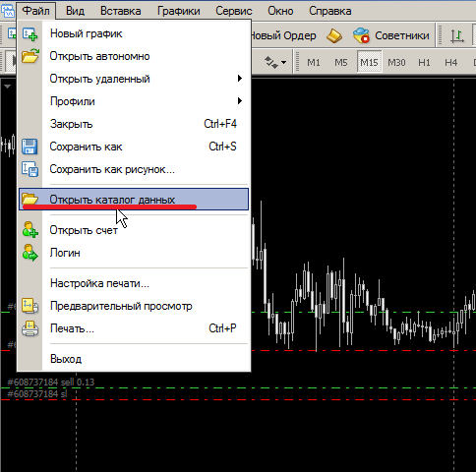The image size is (476, 472).
Task: Switch the chart to the H1 timeframe
Action: [424, 62]
